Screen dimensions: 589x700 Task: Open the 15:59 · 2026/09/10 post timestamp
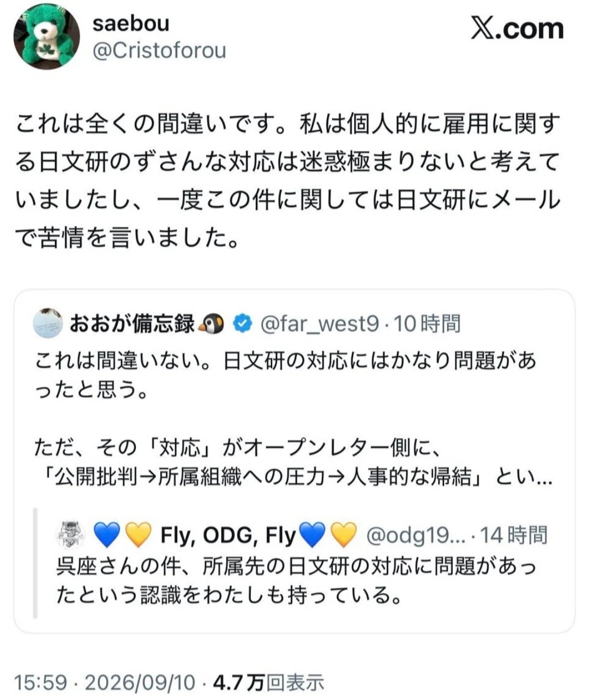coord(105,682)
